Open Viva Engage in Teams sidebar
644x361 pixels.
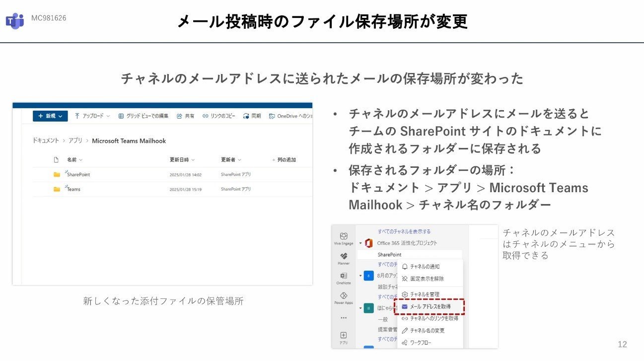tap(344, 238)
